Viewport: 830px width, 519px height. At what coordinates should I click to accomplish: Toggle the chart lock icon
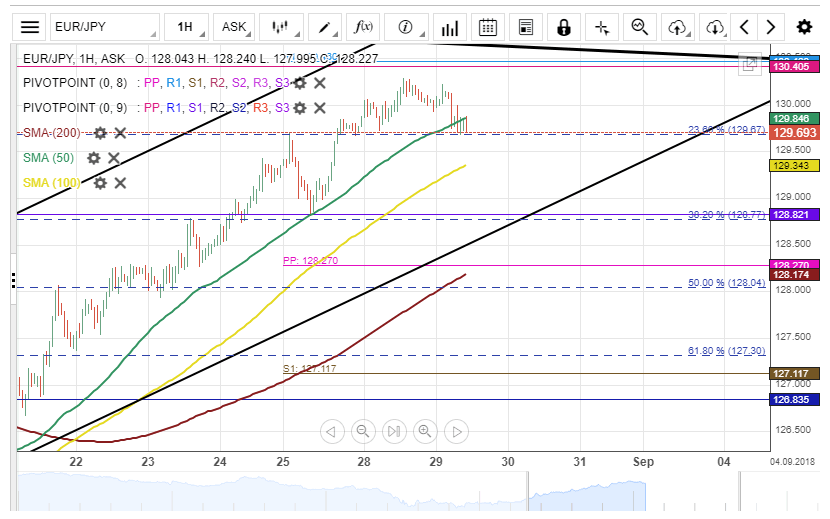click(x=564, y=27)
